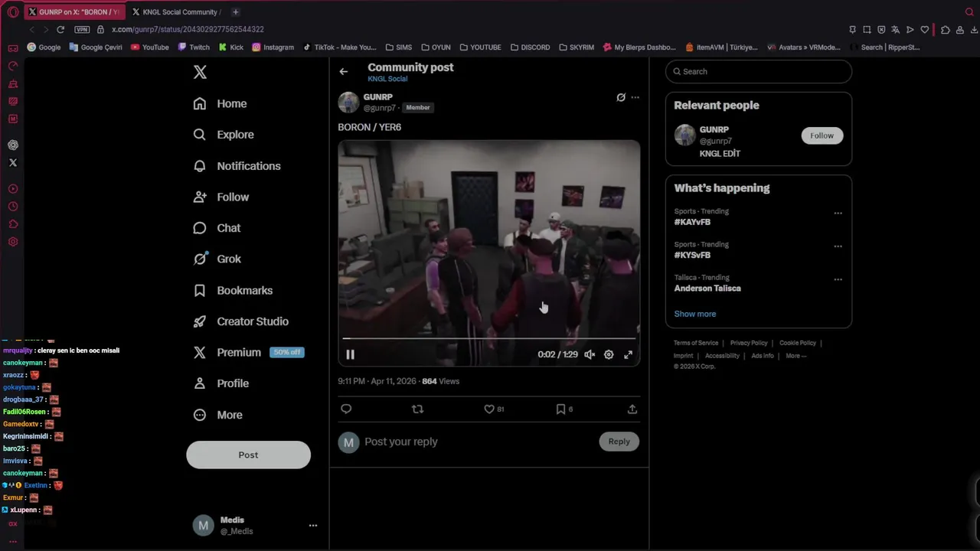Image resolution: width=980 pixels, height=551 pixels.
Task: Open the Twitch bookmark
Action: click(194, 47)
